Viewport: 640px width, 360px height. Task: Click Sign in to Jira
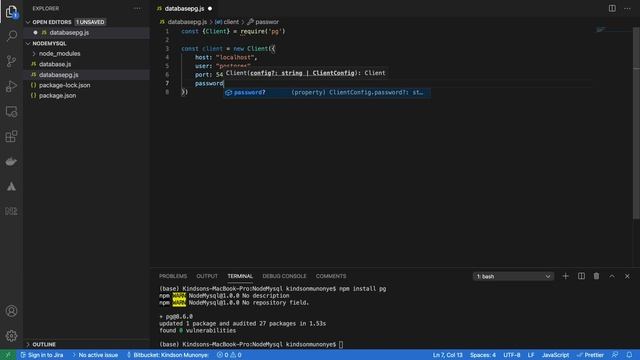[x=42, y=355]
